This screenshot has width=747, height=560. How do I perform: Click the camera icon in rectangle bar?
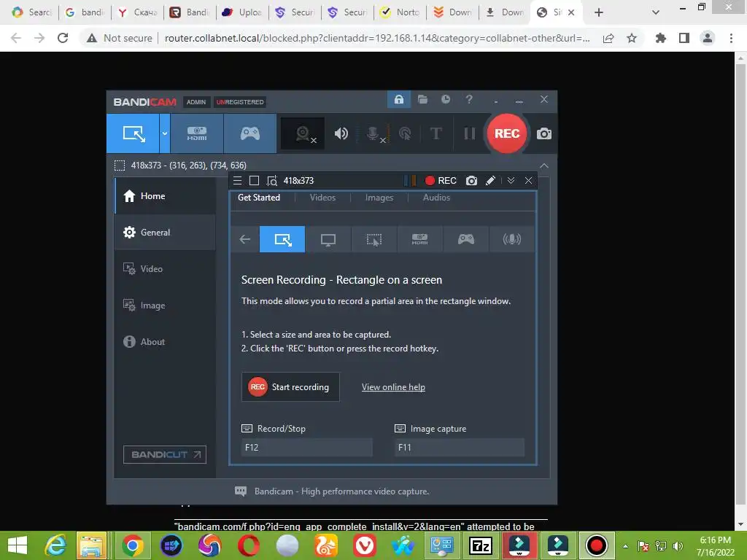click(x=471, y=181)
